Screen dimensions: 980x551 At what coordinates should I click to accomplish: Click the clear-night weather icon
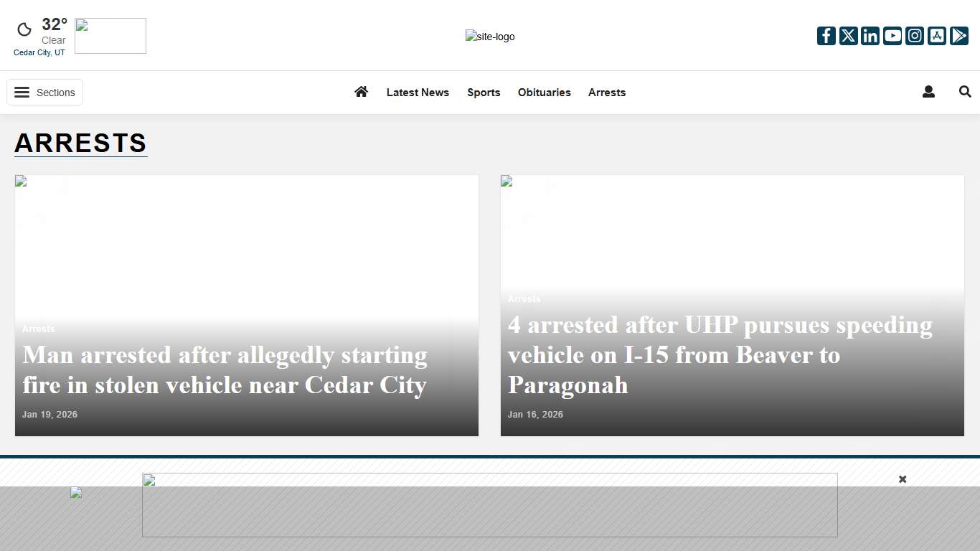pos(24,29)
